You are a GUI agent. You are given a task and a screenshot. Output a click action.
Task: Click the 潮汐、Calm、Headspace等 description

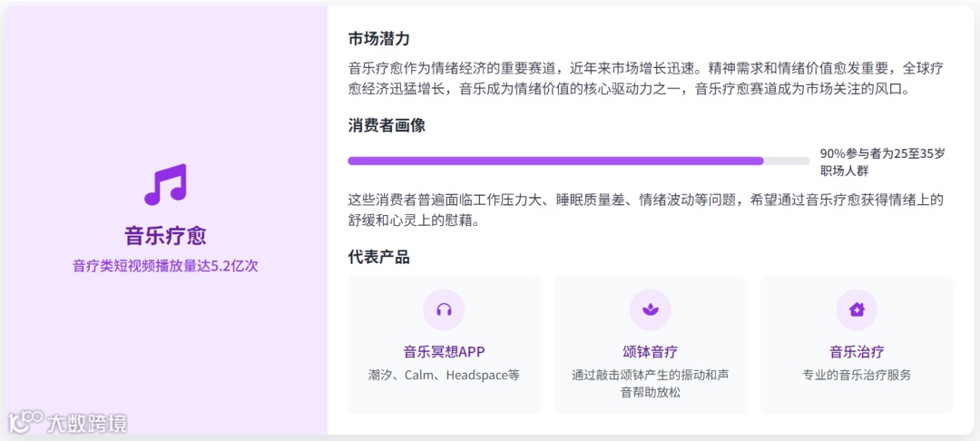click(x=444, y=376)
